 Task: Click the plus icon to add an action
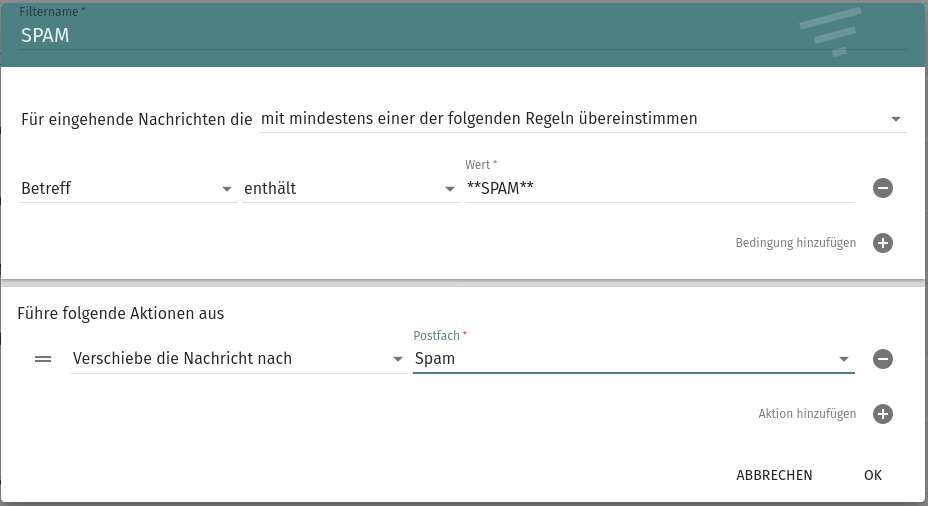pos(882,414)
